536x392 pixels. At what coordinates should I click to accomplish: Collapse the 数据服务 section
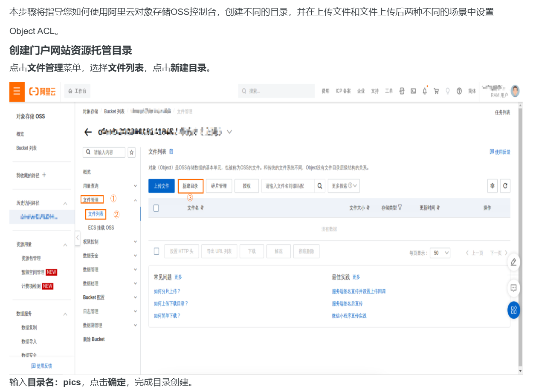coord(65,314)
